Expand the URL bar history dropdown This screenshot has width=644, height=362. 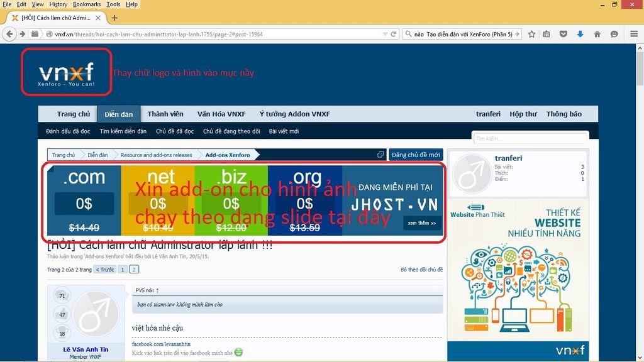click(383, 34)
